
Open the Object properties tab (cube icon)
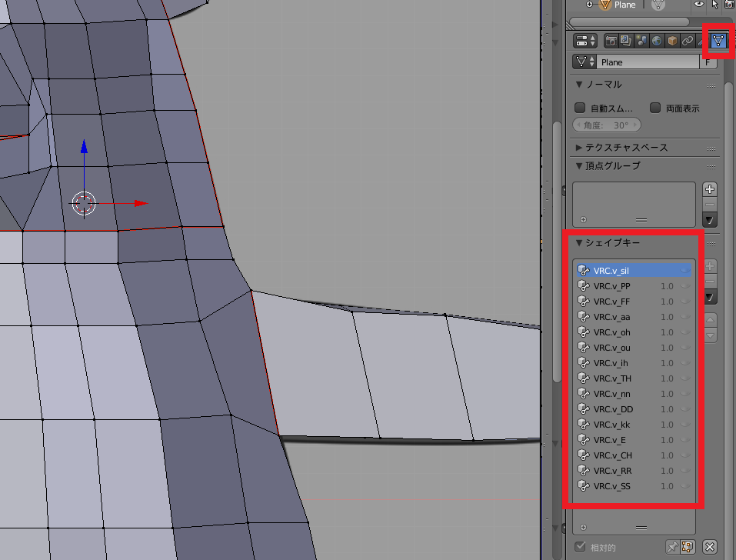click(672, 41)
